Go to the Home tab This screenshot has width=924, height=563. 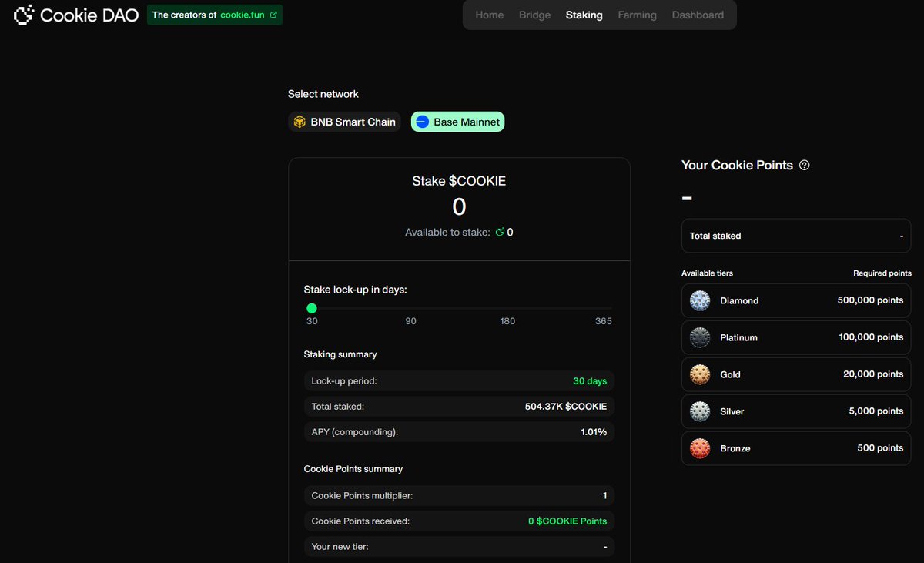[x=490, y=15]
